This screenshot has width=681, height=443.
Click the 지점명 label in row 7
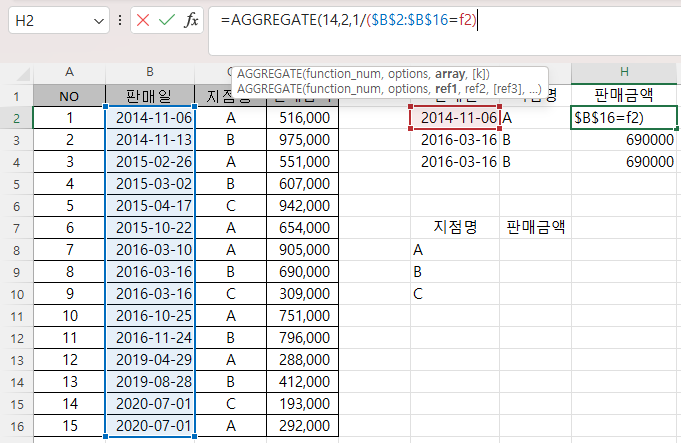[455, 227]
